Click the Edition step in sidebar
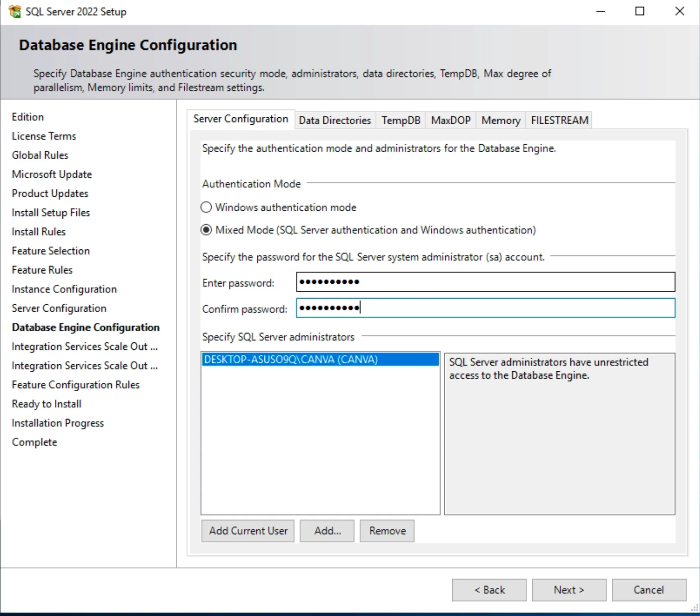 tap(28, 117)
